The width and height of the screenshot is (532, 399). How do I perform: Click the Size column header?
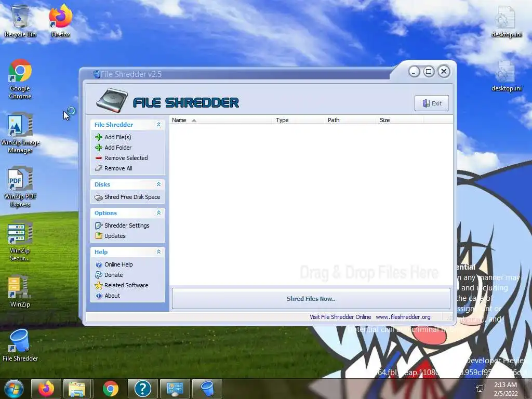click(x=400, y=120)
